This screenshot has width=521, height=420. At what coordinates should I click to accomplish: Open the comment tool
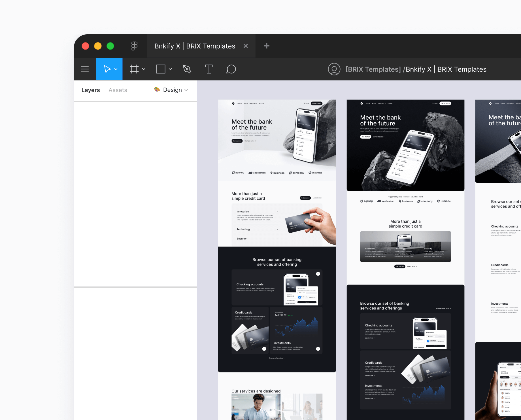click(231, 69)
